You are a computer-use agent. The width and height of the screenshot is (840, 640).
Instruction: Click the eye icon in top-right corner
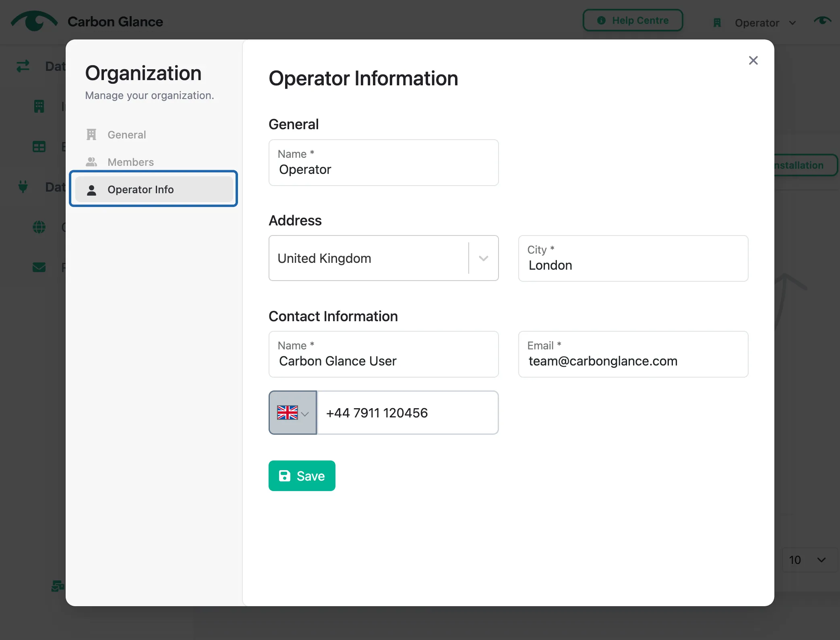pos(822,20)
